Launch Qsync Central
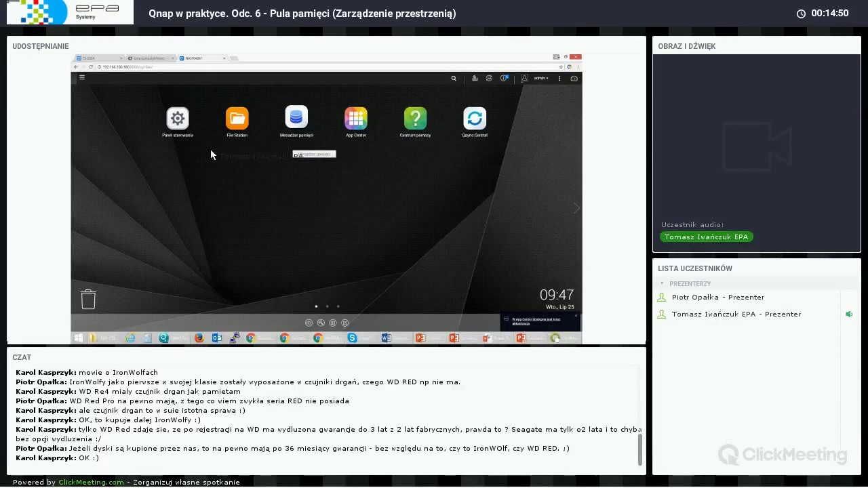Screen dimensions: 868x488 pyautogui.click(x=475, y=119)
